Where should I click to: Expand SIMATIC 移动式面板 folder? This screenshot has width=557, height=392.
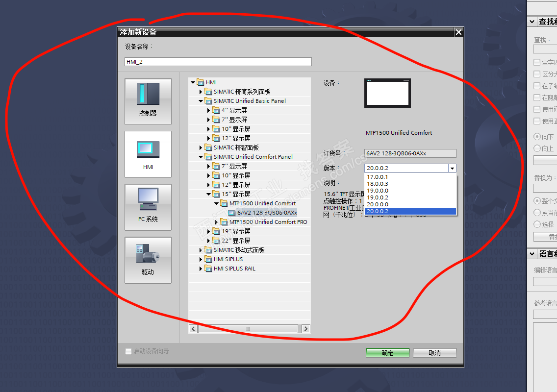pos(201,250)
